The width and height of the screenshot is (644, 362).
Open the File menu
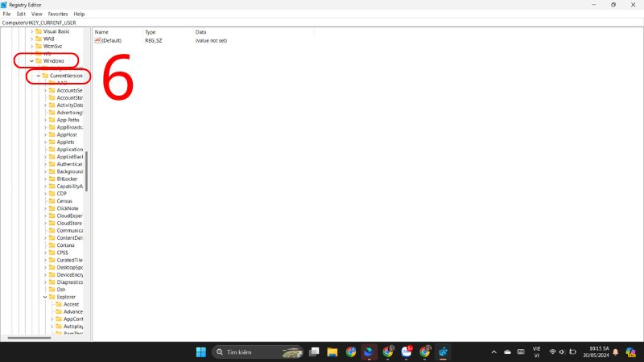click(x=6, y=14)
